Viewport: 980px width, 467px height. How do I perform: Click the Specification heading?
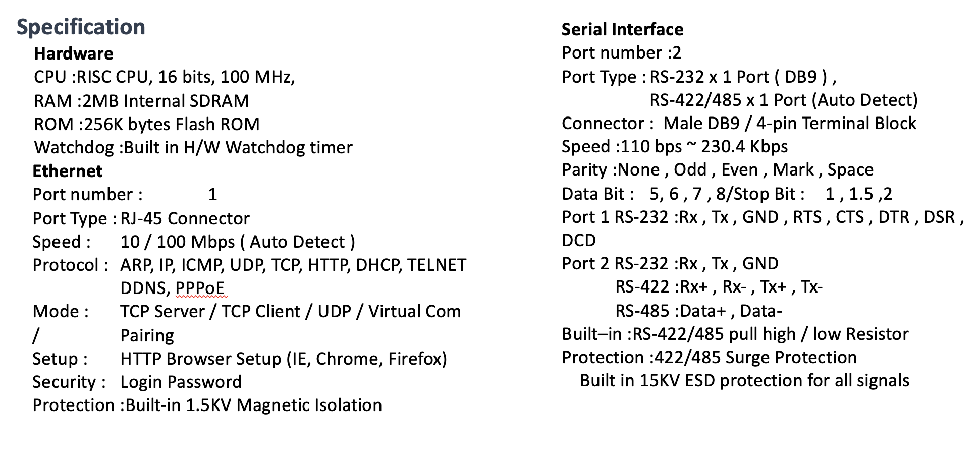[81, 27]
